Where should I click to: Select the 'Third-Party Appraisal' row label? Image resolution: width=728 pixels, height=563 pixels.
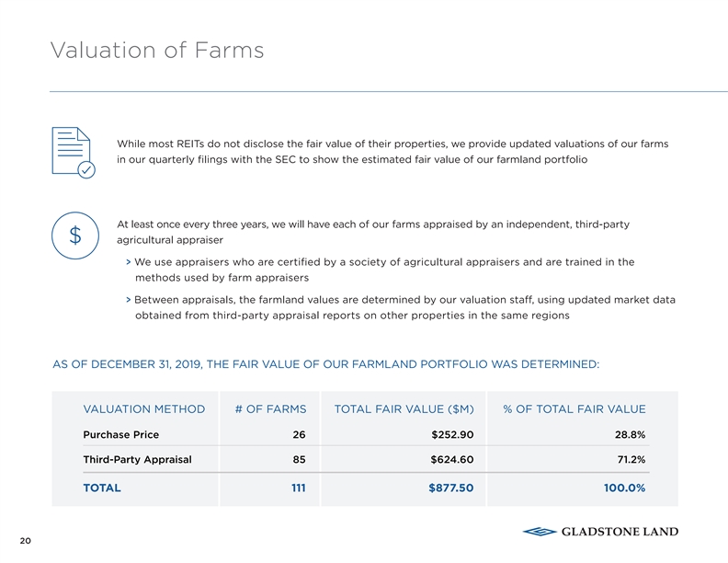pos(137,460)
